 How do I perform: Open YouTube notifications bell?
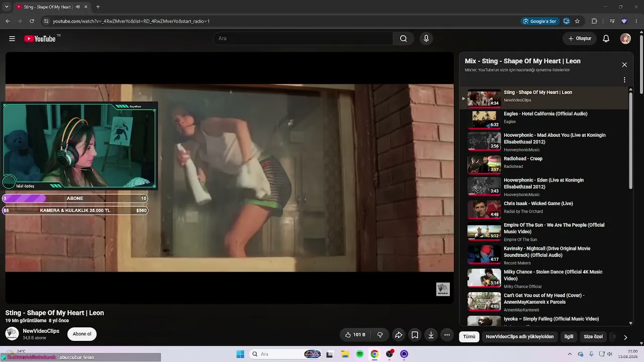(606, 39)
